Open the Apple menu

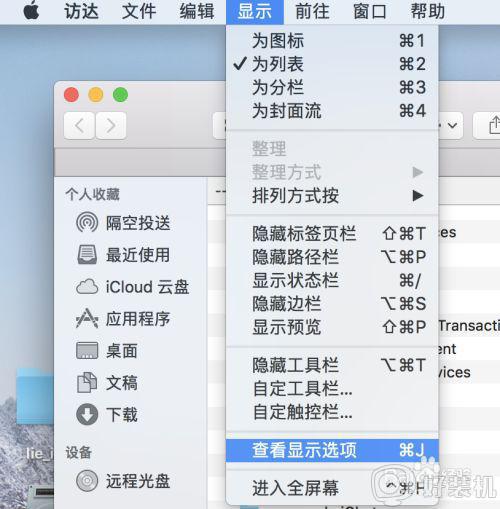31,11
